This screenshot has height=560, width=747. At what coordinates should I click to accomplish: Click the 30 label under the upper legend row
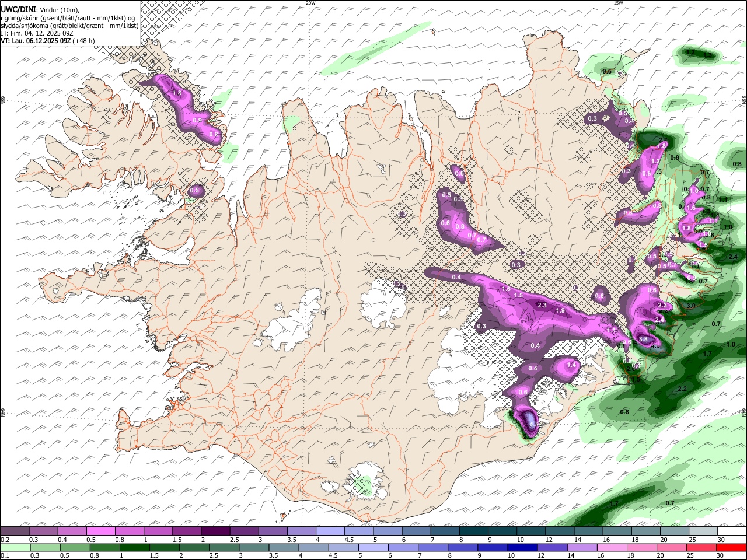[x=721, y=540]
